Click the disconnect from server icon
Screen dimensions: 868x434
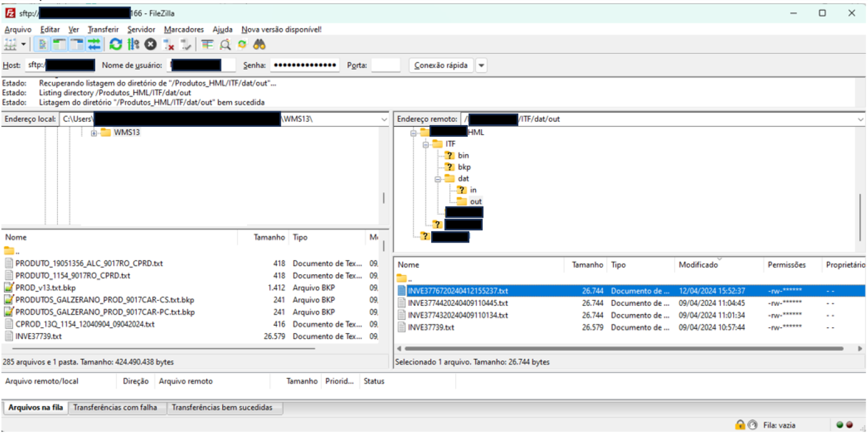pyautogui.click(x=168, y=45)
